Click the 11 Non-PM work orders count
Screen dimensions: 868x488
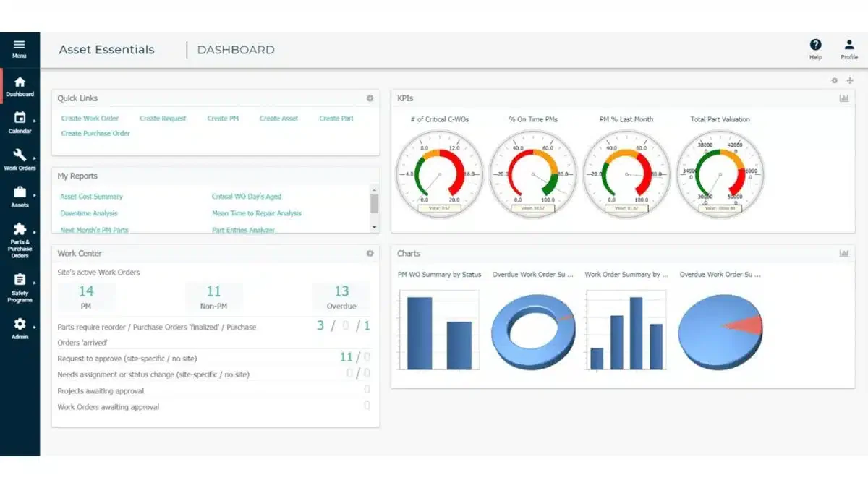(x=213, y=291)
